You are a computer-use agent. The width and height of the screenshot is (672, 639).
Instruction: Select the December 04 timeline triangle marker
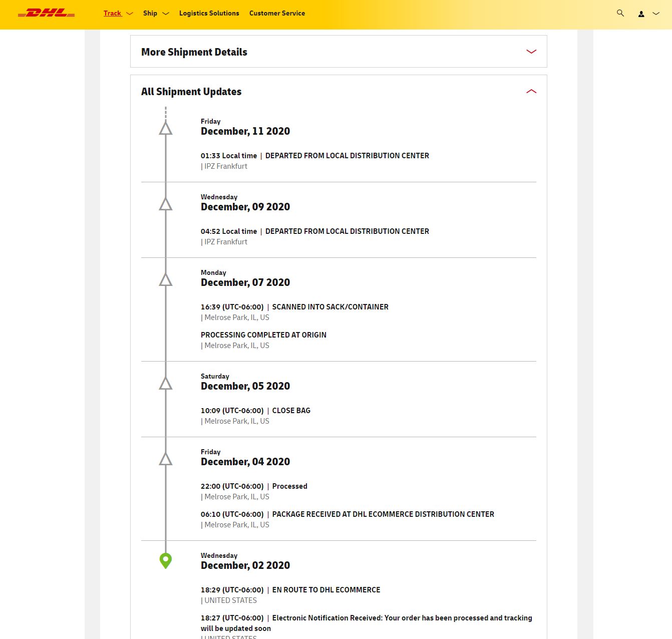(166, 459)
